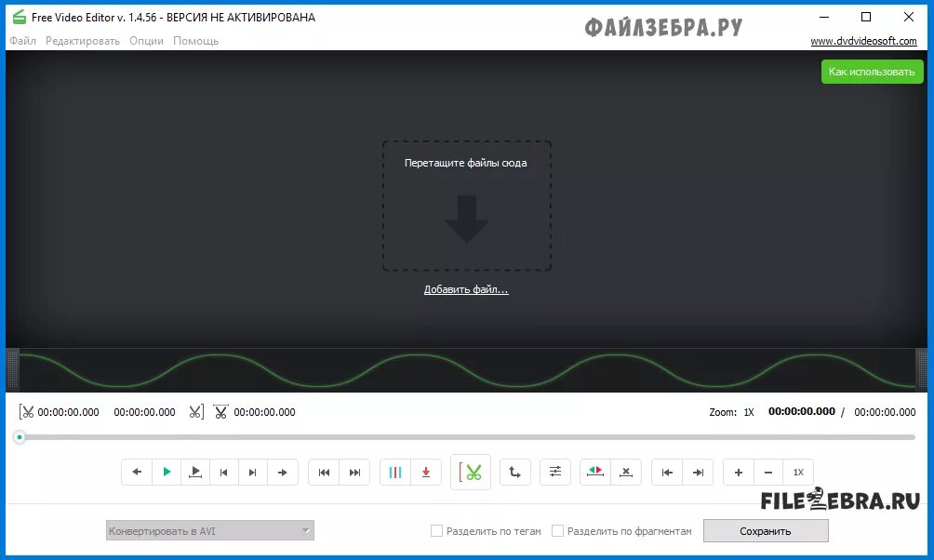Move the timeline position slider handle
This screenshot has width=934, height=560.
click(x=20, y=434)
